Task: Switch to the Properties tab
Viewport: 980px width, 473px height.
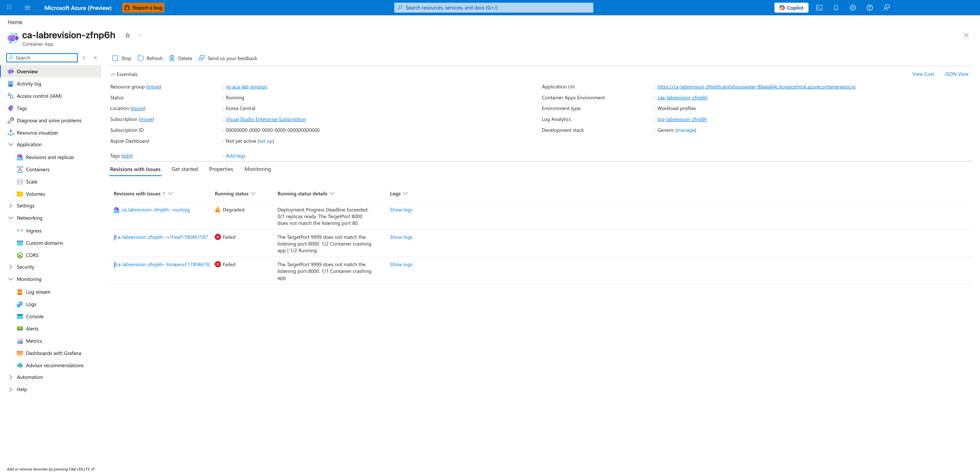Action: coord(221,169)
